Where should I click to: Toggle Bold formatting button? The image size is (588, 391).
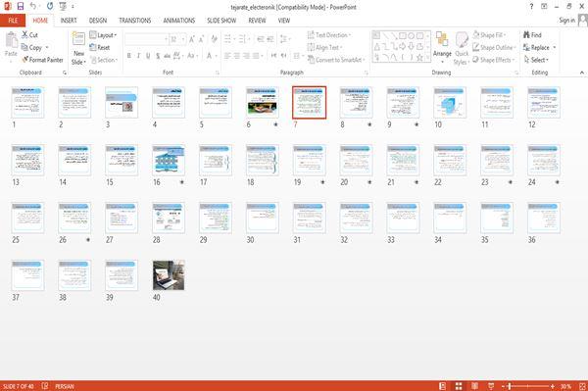coord(129,56)
